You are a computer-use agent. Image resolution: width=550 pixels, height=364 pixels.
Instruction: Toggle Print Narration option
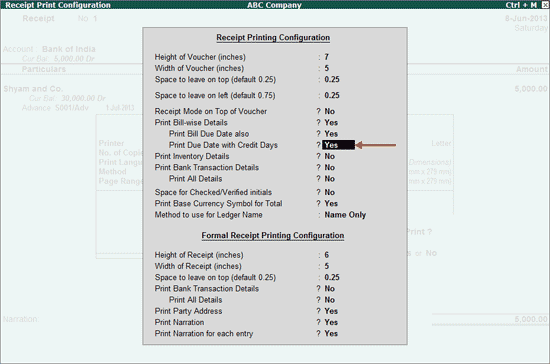pos(331,322)
